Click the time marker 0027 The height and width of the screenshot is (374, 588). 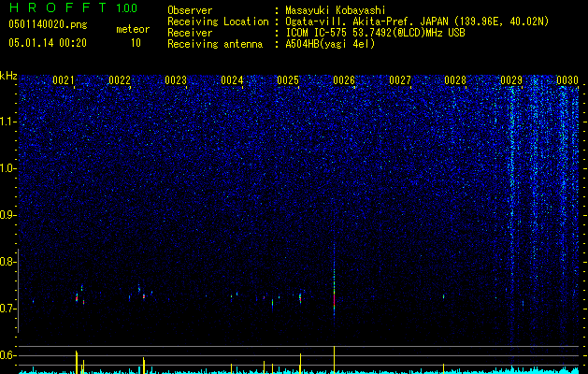pos(400,79)
